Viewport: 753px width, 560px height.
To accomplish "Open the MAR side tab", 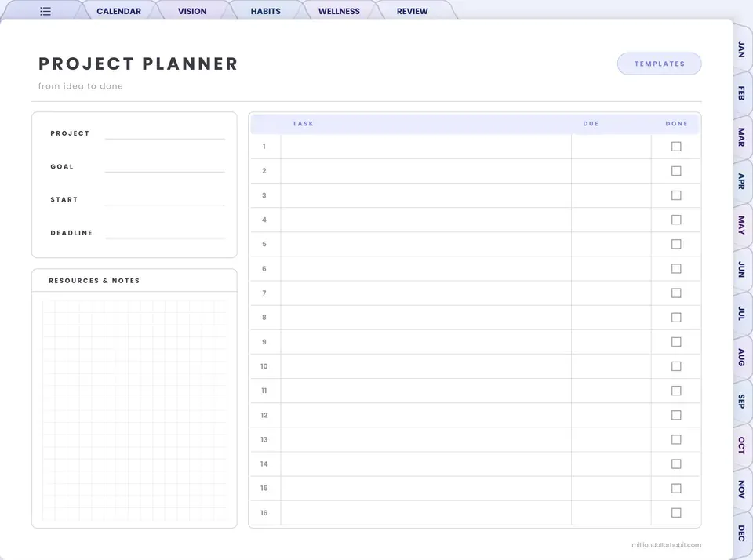I will [741, 137].
